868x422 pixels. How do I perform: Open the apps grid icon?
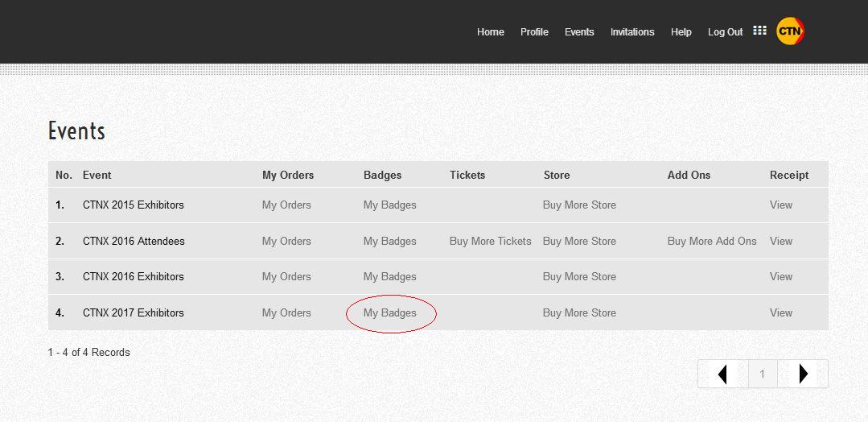click(x=759, y=31)
